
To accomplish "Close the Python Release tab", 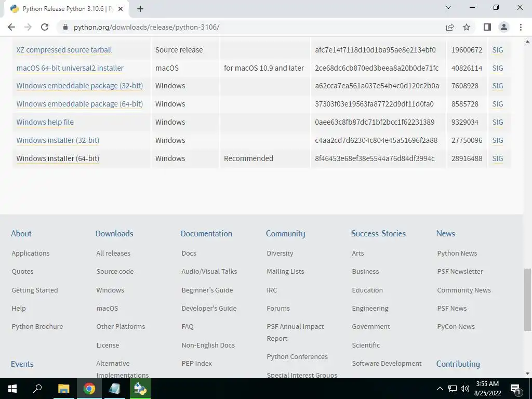I will [x=120, y=9].
